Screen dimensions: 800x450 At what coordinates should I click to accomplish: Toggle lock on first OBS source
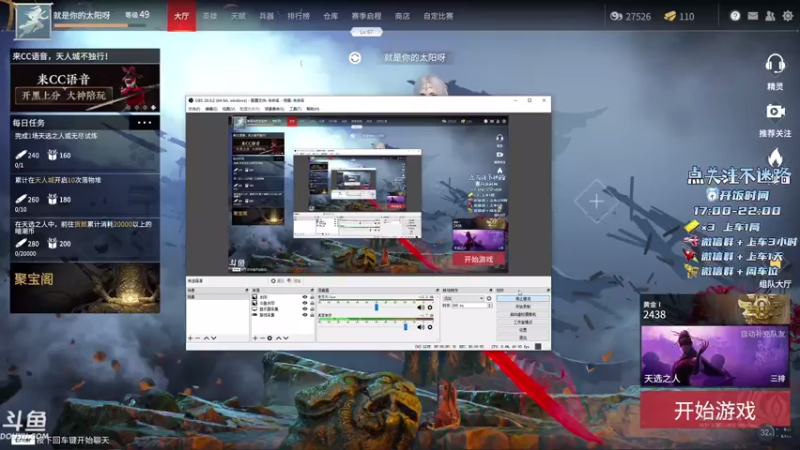coord(312,297)
